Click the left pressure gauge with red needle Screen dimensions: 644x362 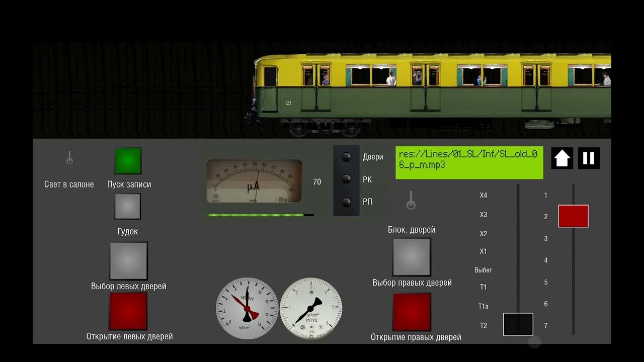coord(247,308)
